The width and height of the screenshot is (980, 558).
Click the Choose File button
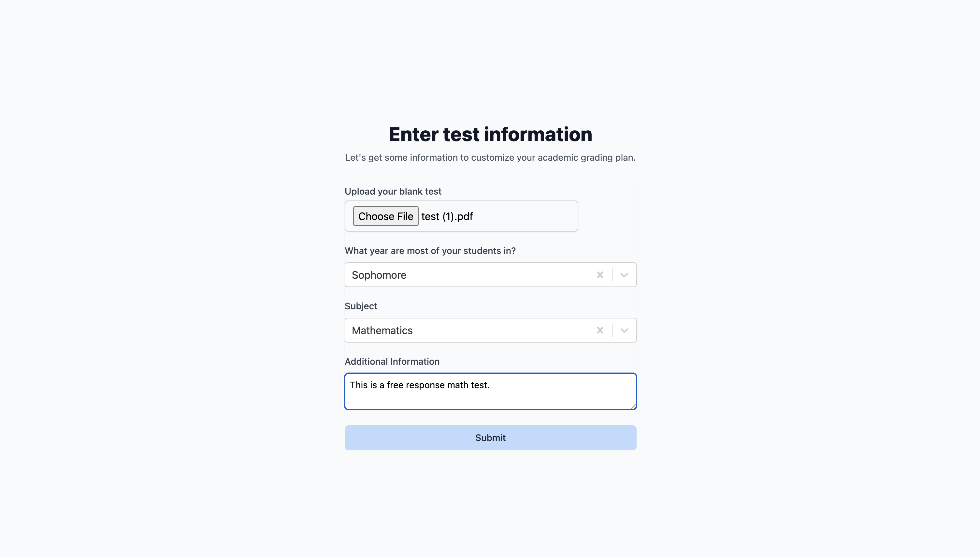click(x=386, y=216)
